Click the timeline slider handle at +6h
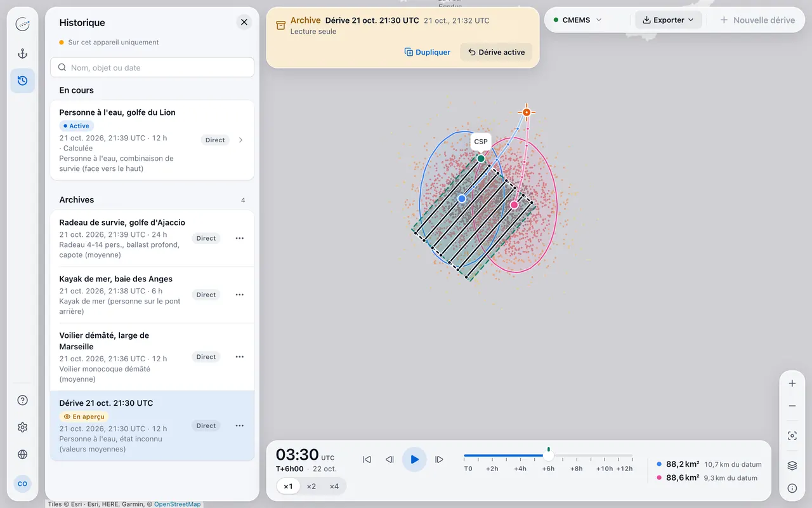 (x=548, y=455)
